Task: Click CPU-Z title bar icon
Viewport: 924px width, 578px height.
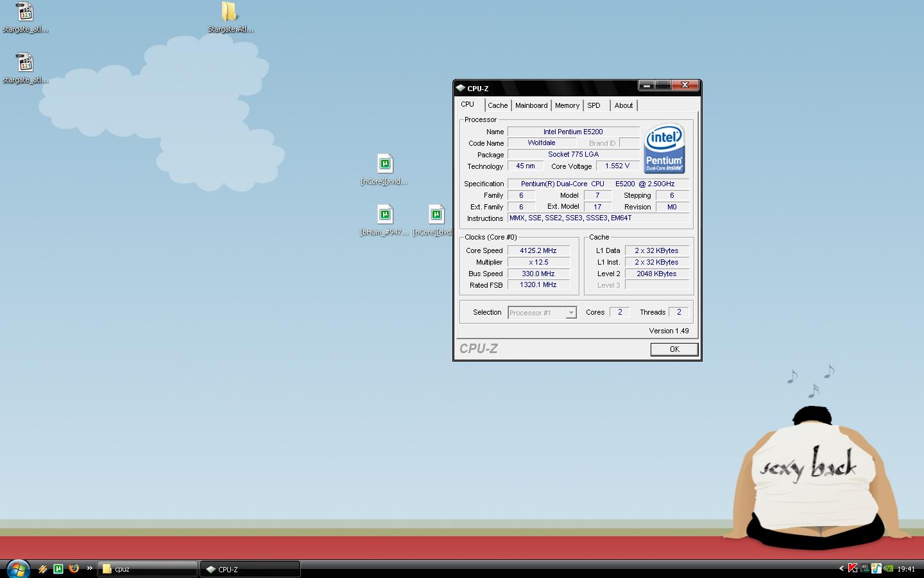Action: tap(460, 88)
